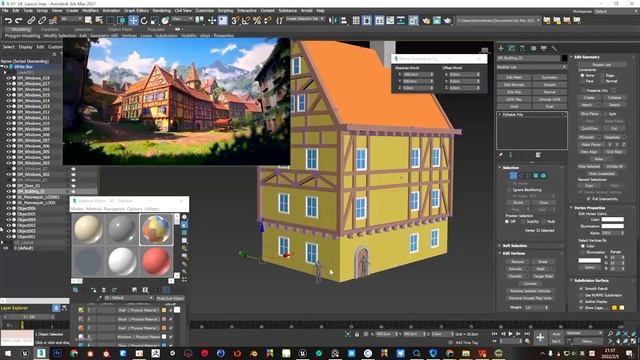Screen dimensions: 640x360
Task: Open the Modifiers menu
Action: click(90, 11)
